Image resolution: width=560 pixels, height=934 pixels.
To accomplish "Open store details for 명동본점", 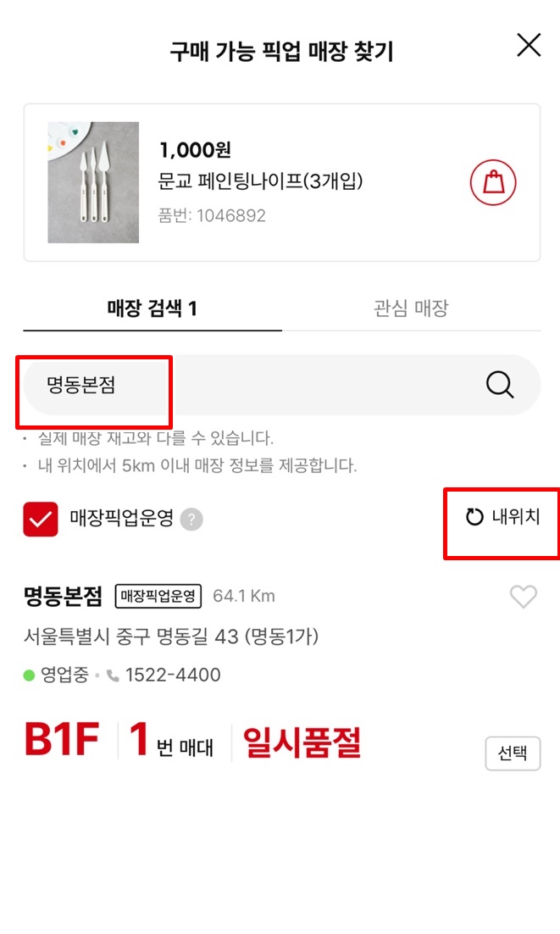I will (61, 595).
